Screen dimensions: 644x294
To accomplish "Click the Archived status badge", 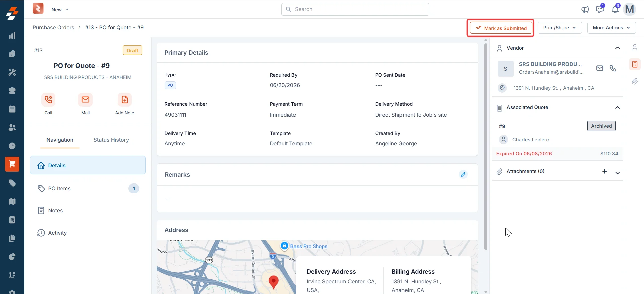I will 601,126.
